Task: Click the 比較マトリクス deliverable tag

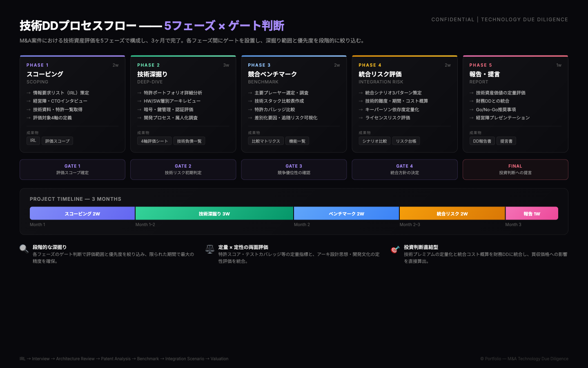Action: (265, 141)
